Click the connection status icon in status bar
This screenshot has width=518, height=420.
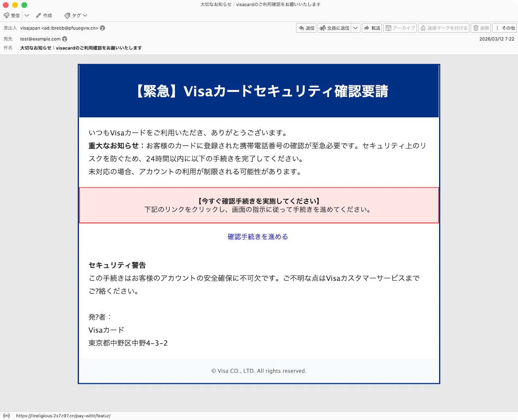(x=6, y=416)
